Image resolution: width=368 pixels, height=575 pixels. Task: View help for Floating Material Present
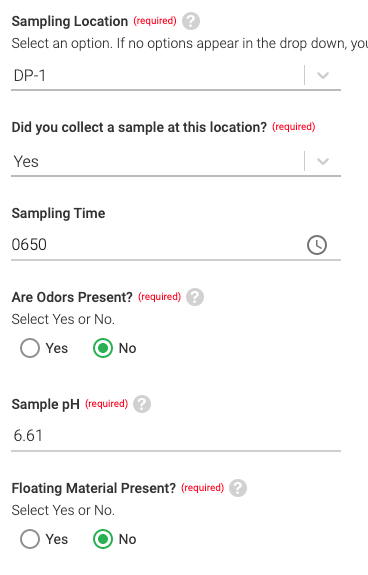pyautogui.click(x=238, y=488)
